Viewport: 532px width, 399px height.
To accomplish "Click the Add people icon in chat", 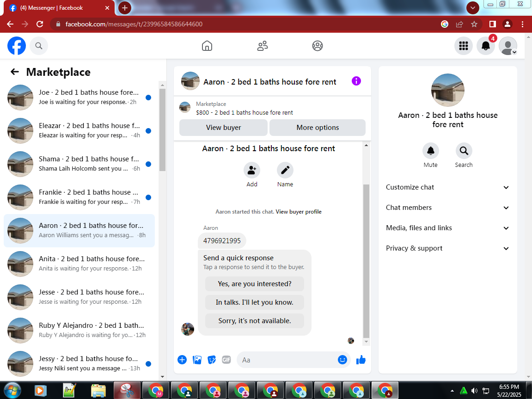I will click(252, 170).
